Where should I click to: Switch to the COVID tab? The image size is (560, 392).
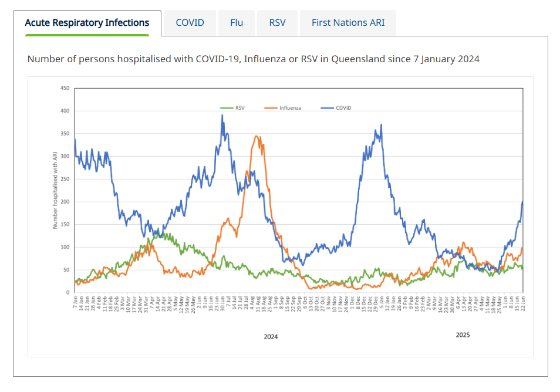click(190, 23)
